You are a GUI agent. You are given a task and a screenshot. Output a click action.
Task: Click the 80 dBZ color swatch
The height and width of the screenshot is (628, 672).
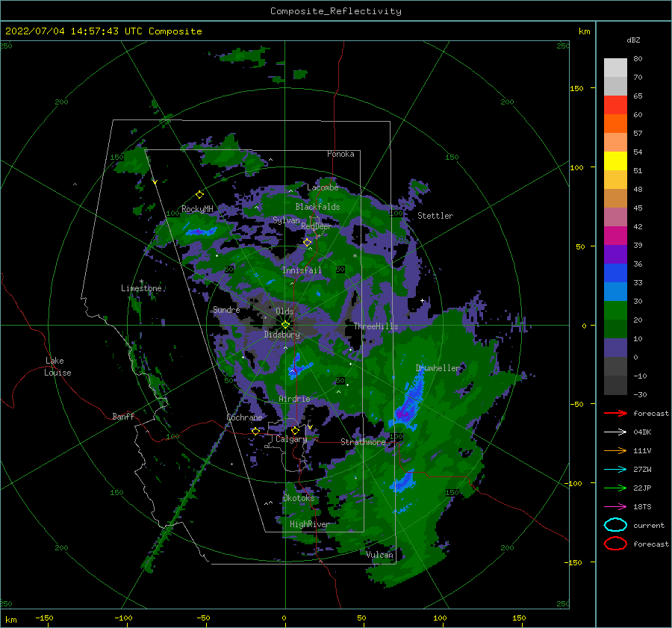pos(615,67)
